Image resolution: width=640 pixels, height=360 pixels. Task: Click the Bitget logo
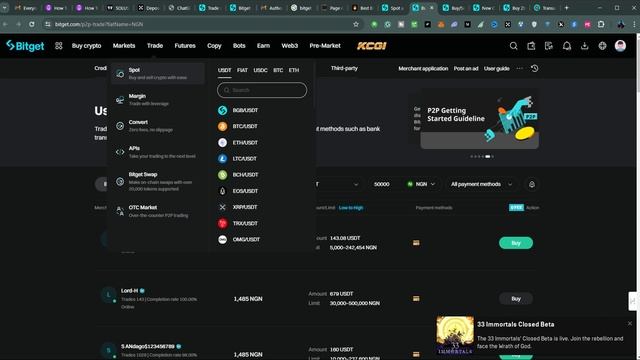point(25,46)
